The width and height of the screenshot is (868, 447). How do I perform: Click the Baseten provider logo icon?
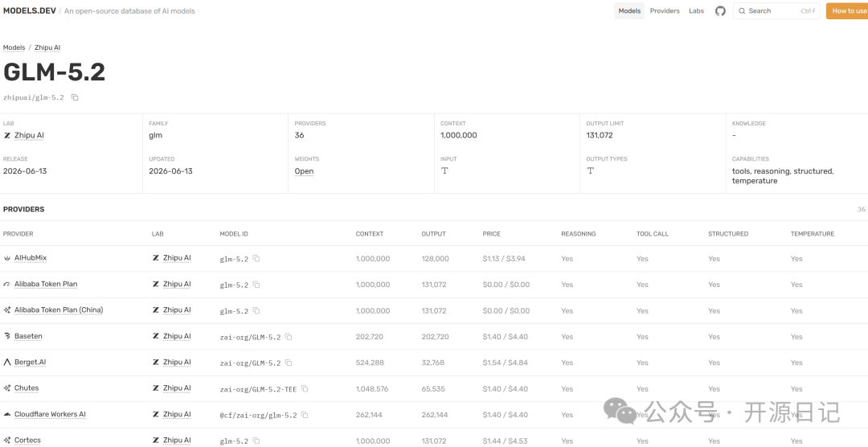pos(7,336)
